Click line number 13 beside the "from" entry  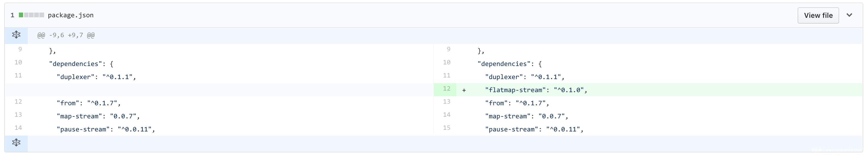pyautogui.click(x=446, y=102)
